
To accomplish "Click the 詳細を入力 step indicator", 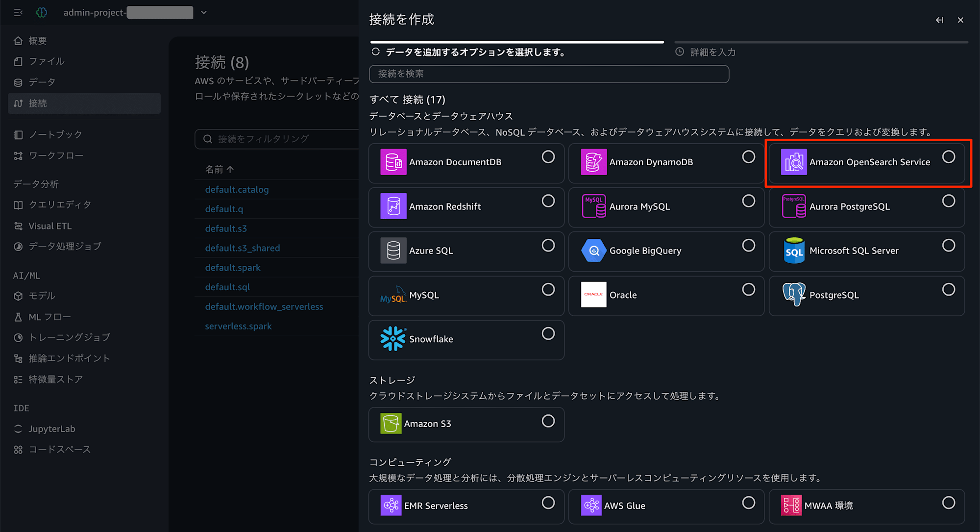I will tap(706, 52).
